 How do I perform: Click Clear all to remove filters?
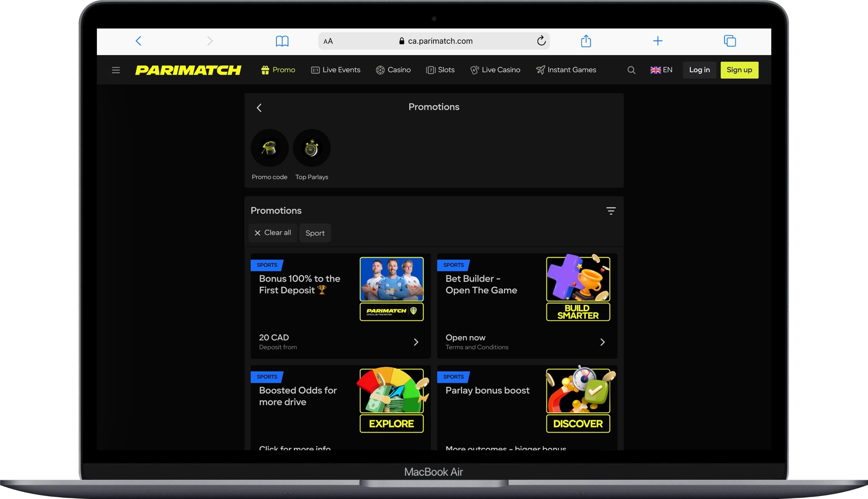click(x=273, y=233)
